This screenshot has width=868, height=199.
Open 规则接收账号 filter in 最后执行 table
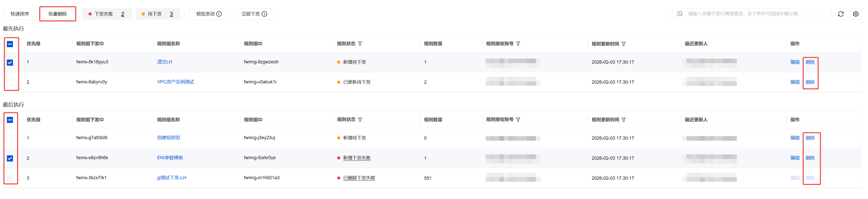pyautogui.click(x=518, y=120)
